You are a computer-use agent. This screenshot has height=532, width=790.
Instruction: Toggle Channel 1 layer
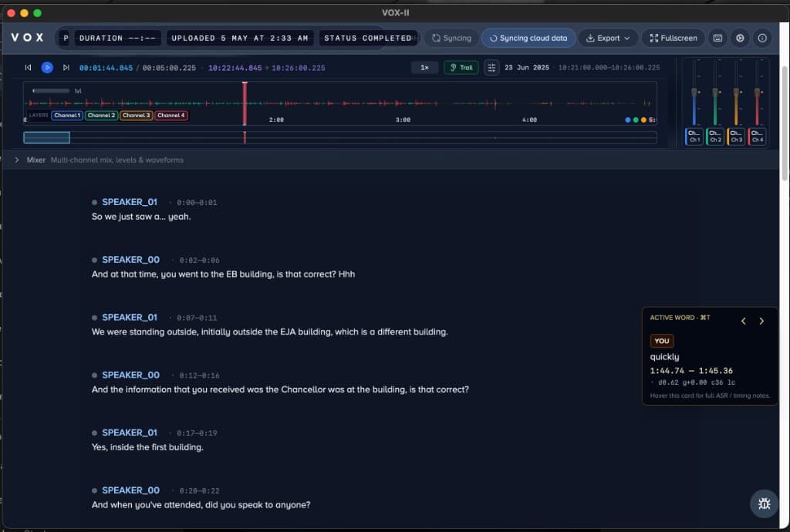tap(67, 116)
